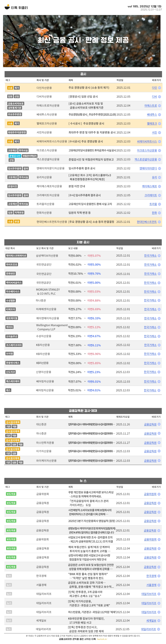Image resolution: width=166 pixels, height=644 pixels.
Task: Visit teatalk.kr footer link
Action: point(102,639)
